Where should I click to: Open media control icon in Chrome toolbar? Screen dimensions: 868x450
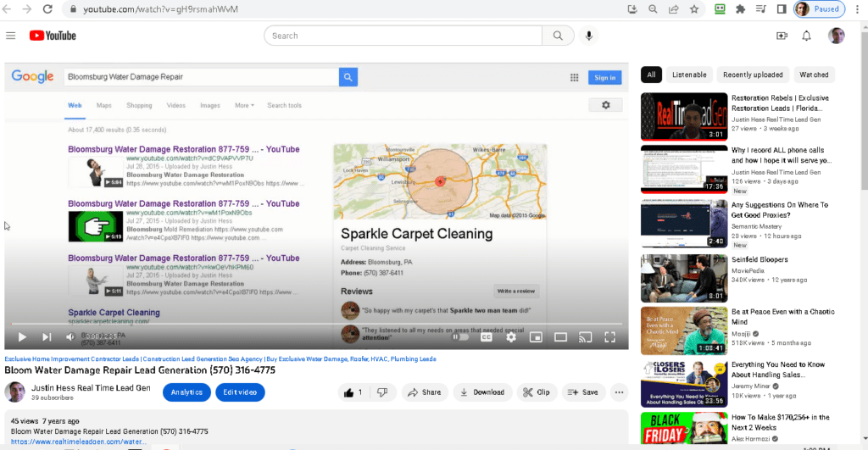point(760,8)
